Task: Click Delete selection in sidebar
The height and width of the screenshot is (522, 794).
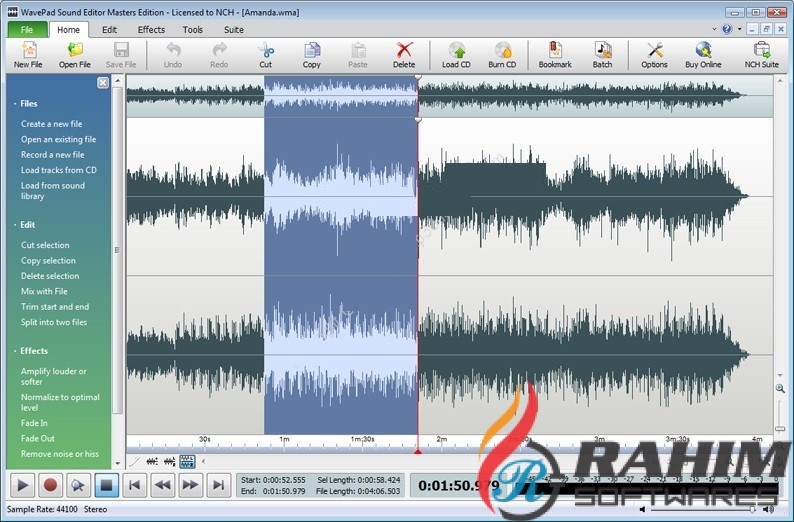Action: tap(50, 276)
